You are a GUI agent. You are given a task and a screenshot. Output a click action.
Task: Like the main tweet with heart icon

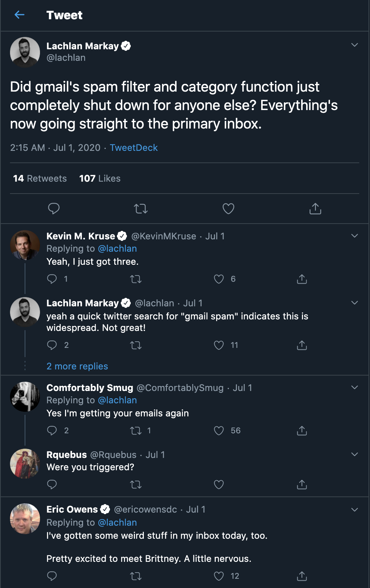click(228, 209)
